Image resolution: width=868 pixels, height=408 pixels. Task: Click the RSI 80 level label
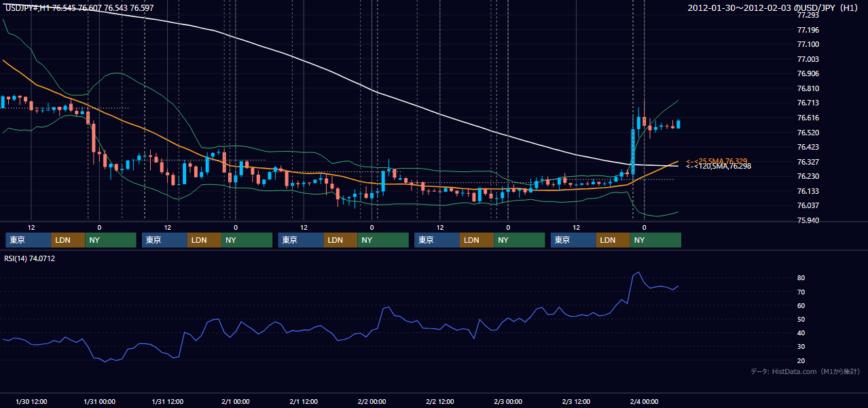801,278
